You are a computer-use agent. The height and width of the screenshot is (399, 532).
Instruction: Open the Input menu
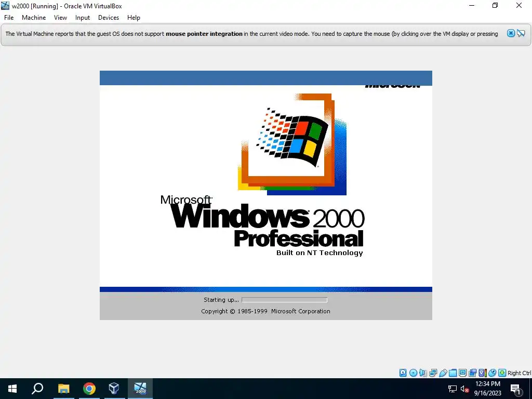83,18
